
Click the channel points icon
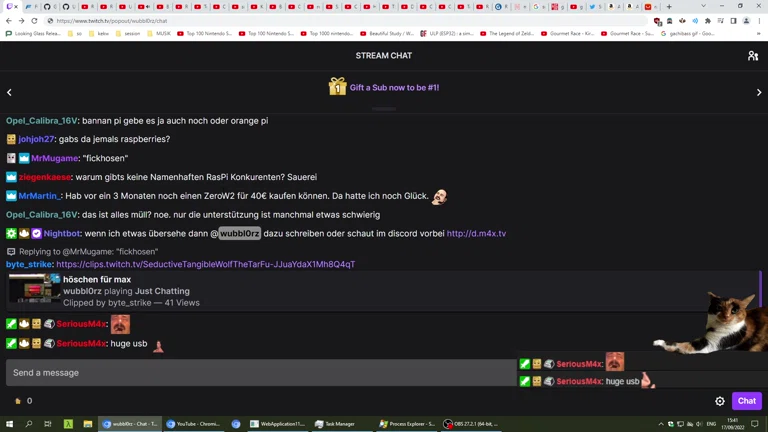point(18,401)
